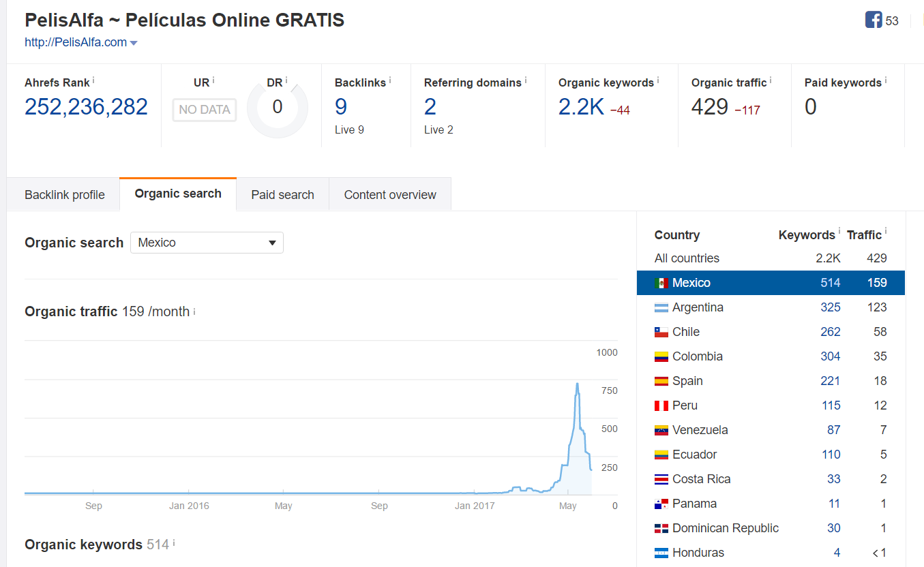Open the Backlinks count 9 link
Image resolution: width=924 pixels, height=567 pixels.
tap(341, 107)
